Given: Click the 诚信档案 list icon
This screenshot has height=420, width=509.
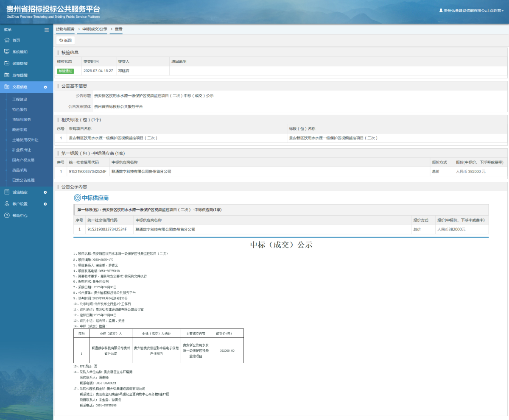Looking at the screenshot, I should pyautogui.click(x=7, y=192).
